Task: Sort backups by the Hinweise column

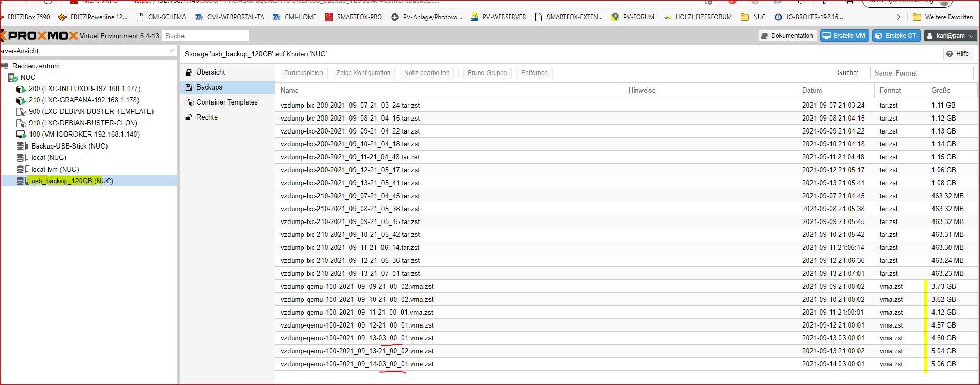Action: coord(710,90)
